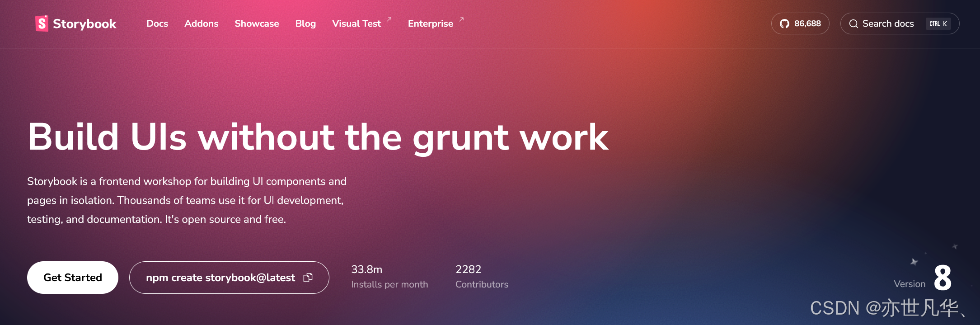The height and width of the screenshot is (325, 980).
Task: Click the Contributors label
Action: (482, 284)
